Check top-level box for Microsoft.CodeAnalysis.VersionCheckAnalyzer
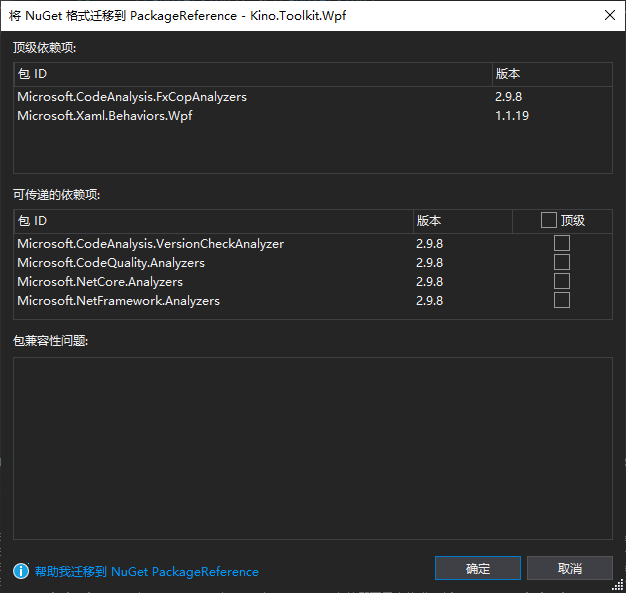The width and height of the screenshot is (626, 593). coord(562,243)
